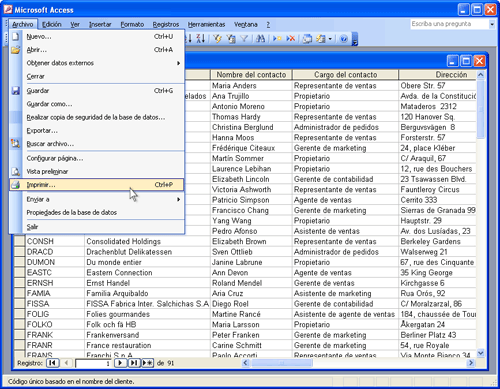Click the Nombre del contacto column header
Image resolution: width=500 pixels, height=389 pixels.
point(251,75)
